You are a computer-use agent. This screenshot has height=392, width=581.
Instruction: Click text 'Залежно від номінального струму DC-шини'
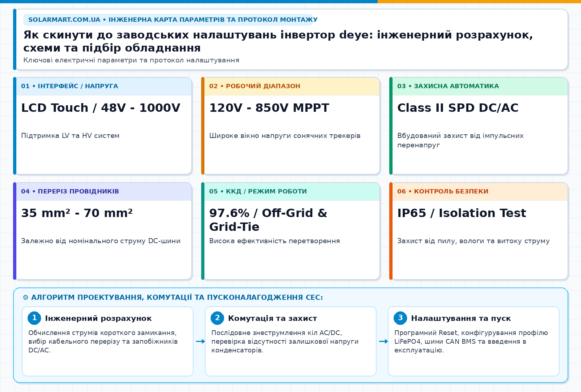101,241
